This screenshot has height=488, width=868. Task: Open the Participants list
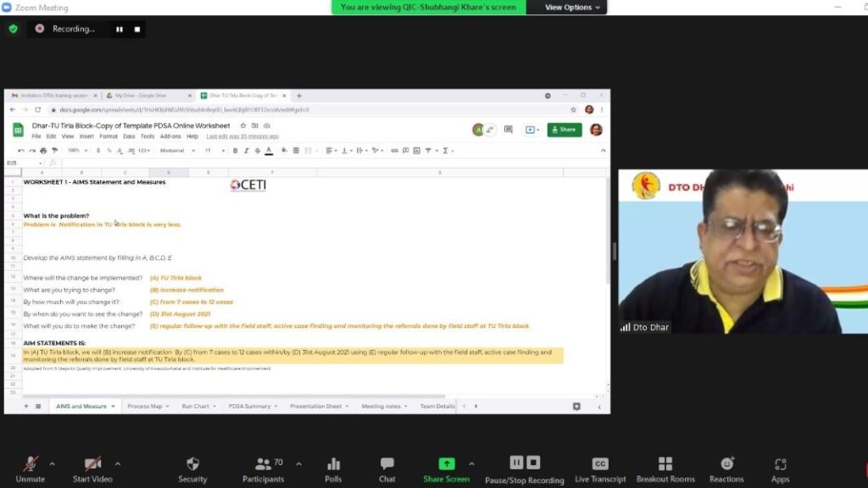pyautogui.click(x=263, y=469)
